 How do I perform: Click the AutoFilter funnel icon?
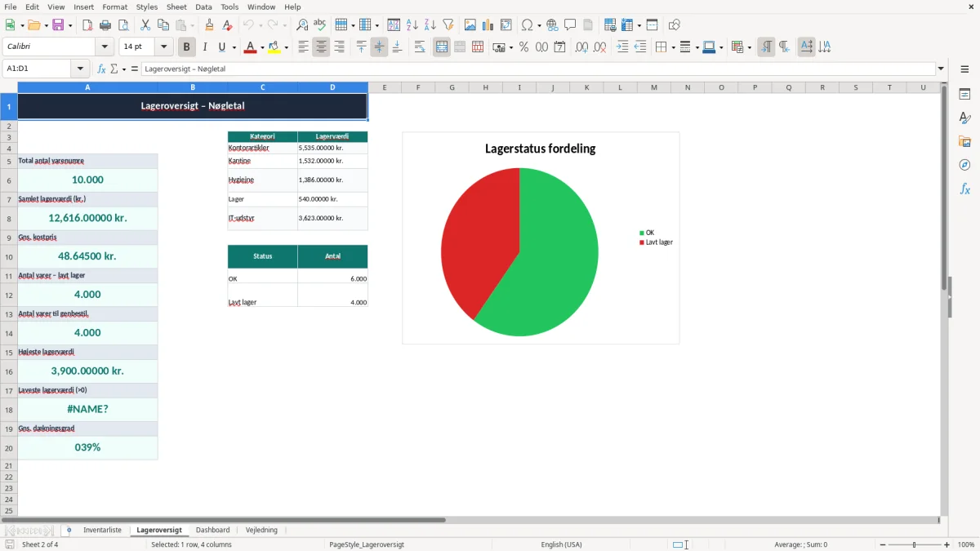pyautogui.click(x=448, y=25)
